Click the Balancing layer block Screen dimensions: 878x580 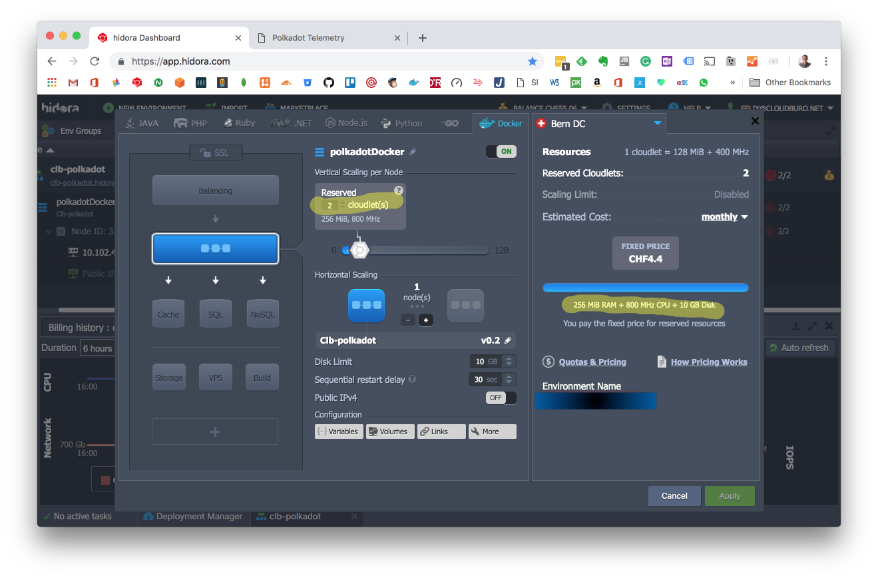pyautogui.click(x=215, y=190)
